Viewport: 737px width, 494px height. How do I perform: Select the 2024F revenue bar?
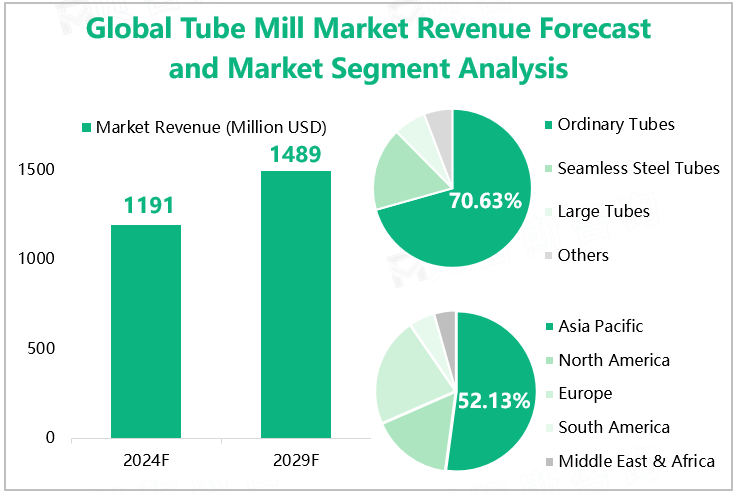(146, 331)
